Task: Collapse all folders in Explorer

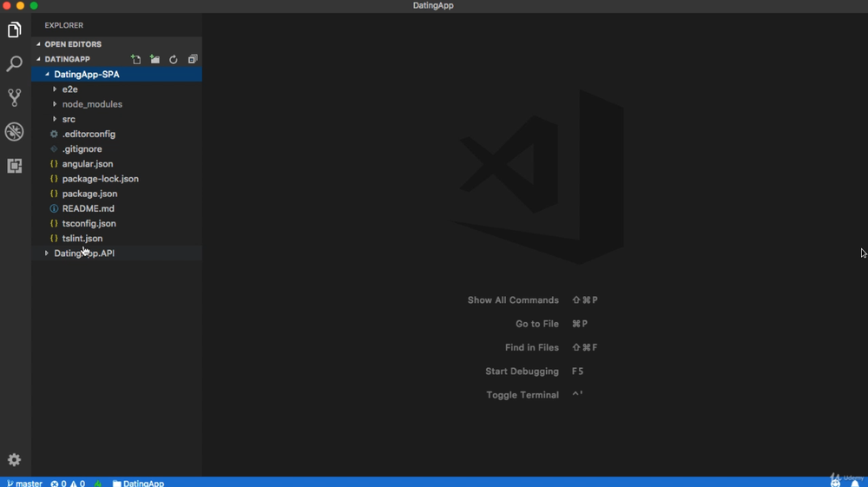Action: click(x=193, y=59)
